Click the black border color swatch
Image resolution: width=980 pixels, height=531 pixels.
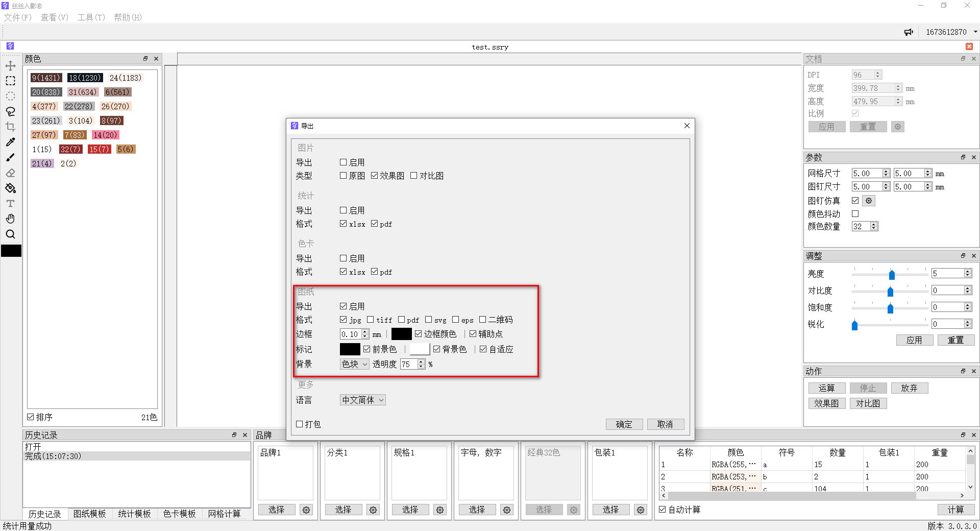(401, 334)
